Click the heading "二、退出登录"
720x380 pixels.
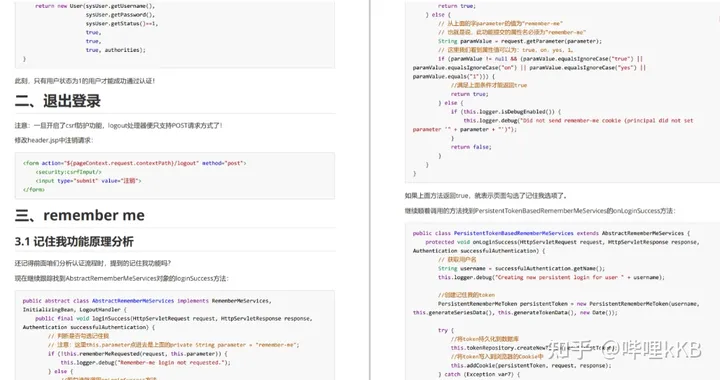click(58, 101)
